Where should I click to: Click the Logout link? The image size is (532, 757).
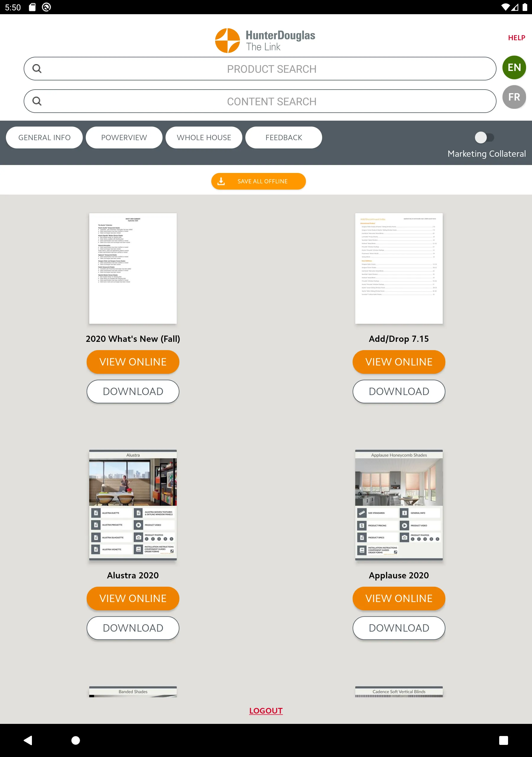[x=266, y=711]
